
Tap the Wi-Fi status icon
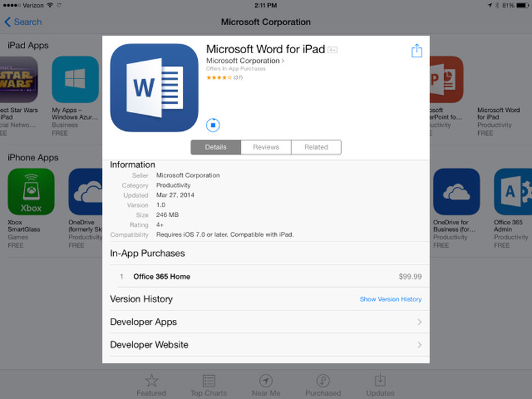pos(50,5)
